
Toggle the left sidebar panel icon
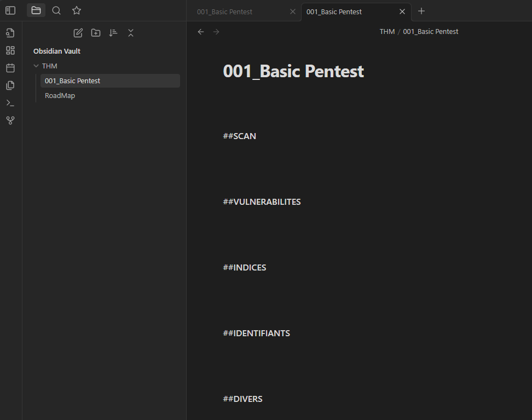pyautogui.click(x=10, y=10)
